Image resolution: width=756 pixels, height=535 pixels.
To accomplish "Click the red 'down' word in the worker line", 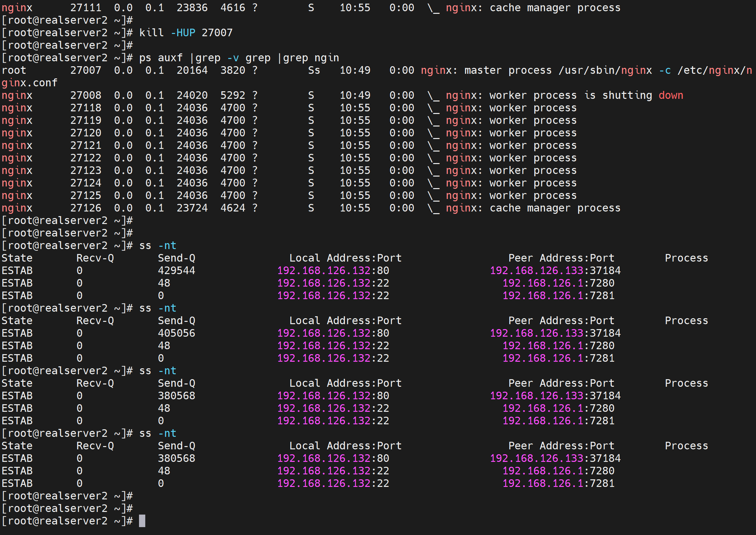I will (x=671, y=95).
